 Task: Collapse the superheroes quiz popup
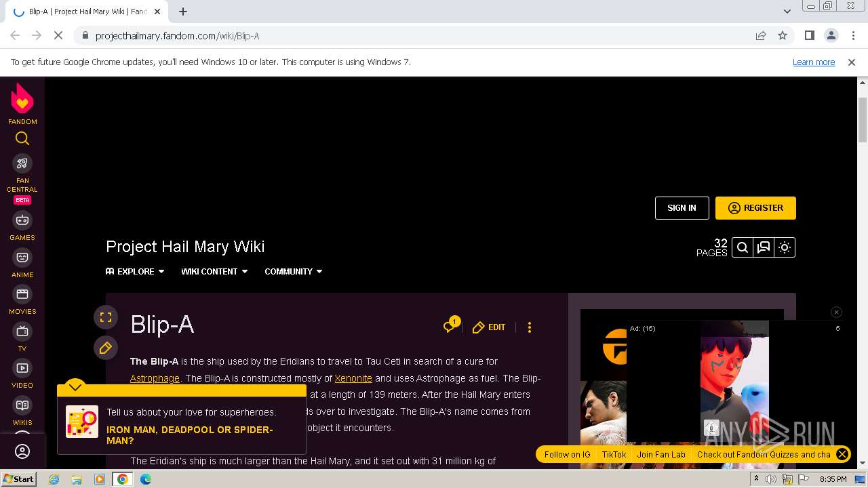[75, 386]
